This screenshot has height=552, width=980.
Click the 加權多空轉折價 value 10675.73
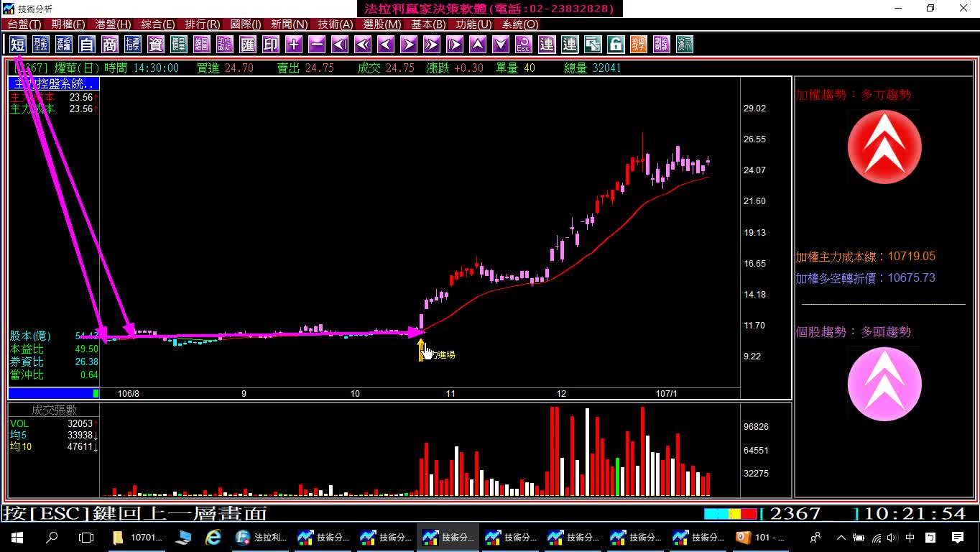coord(912,278)
